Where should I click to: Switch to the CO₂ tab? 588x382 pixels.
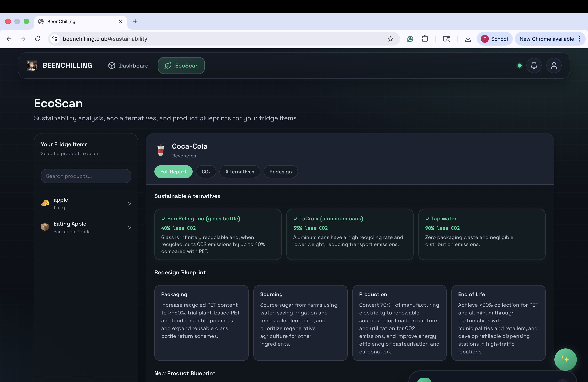[x=206, y=172]
